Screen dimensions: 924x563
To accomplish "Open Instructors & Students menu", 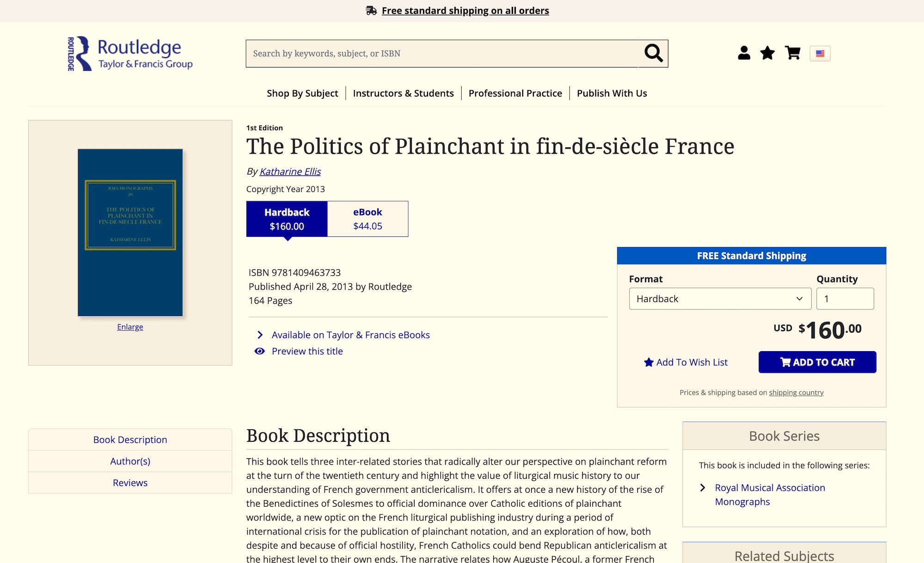I will click(403, 93).
